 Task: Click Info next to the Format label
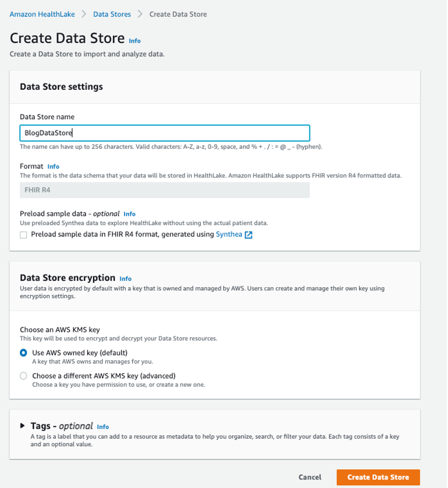(x=53, y=167)
